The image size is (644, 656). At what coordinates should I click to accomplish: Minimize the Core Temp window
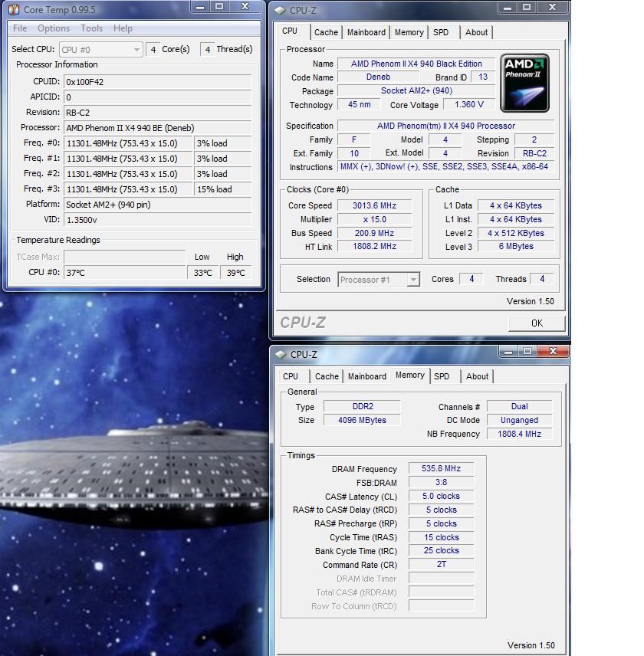click(200, 7)
